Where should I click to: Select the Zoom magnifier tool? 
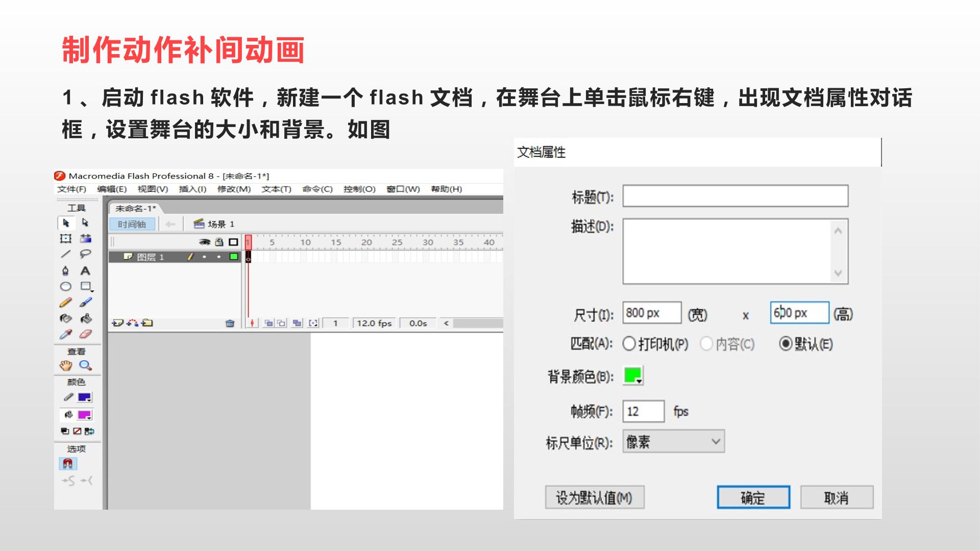click(x=85, y=365)
